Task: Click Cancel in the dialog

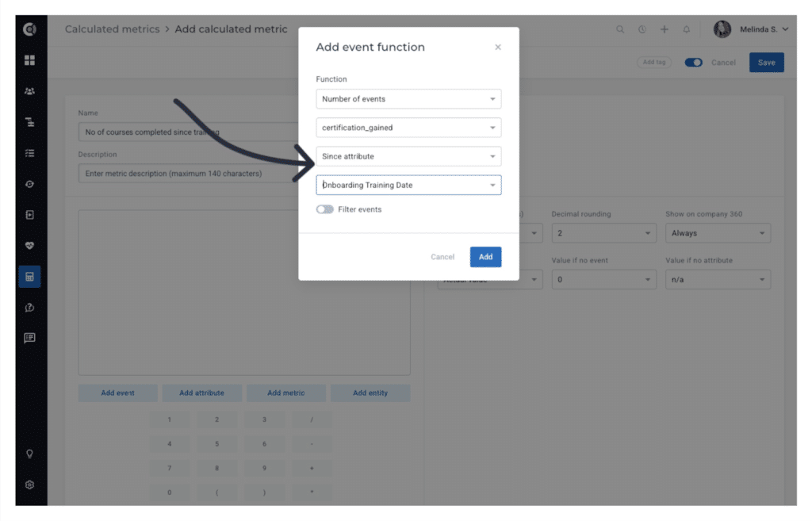Action: tap(442, 257)
